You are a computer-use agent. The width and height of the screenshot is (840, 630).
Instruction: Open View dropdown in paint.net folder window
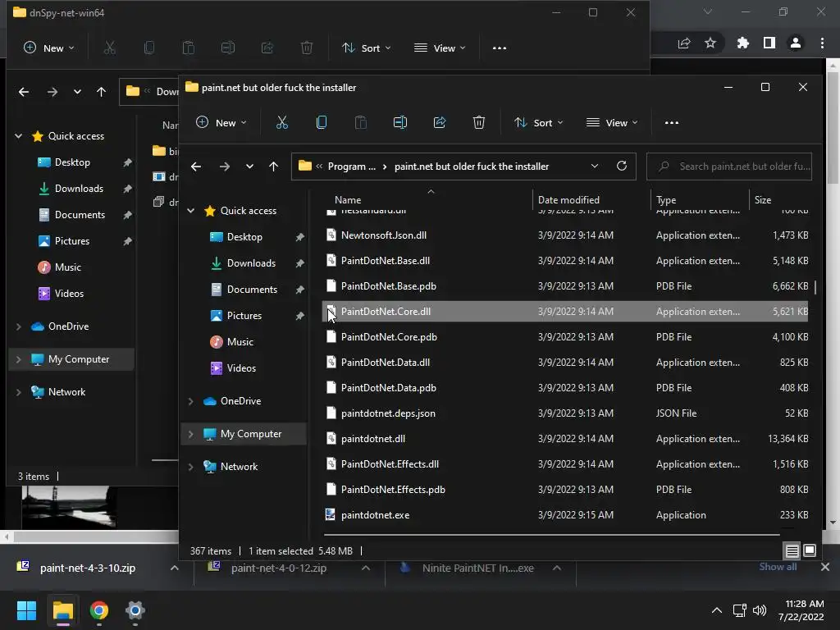pos(612,123)
